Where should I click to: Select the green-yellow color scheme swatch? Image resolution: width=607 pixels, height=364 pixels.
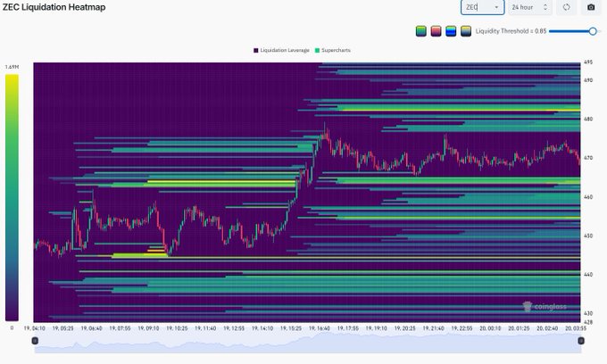[421, 31]
